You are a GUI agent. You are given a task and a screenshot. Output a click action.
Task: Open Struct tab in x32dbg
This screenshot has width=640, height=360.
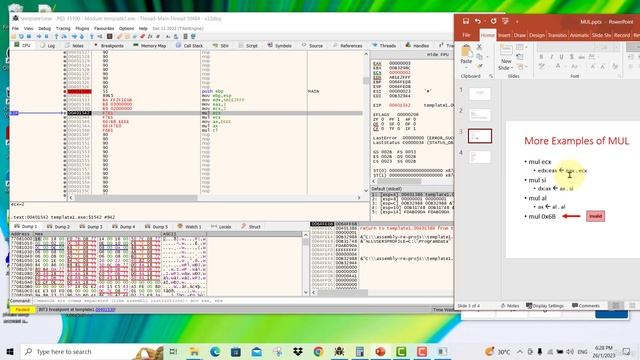click(251, 227)
